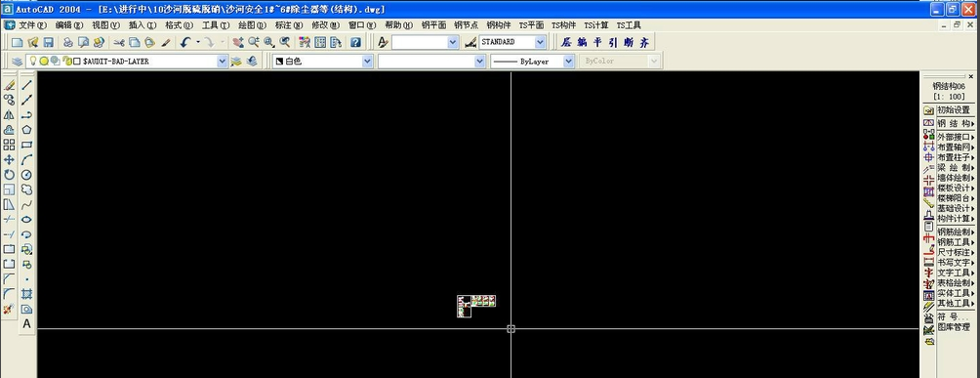Select the Multiline Text A tool
Screen dimensions: 980x378
(x=27, y=324)
